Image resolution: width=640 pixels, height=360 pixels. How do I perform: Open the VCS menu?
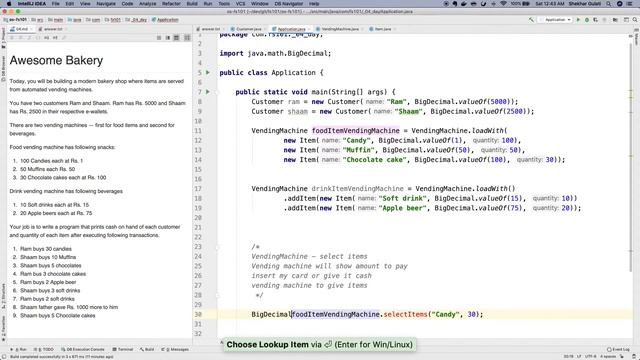pos(241,4)
